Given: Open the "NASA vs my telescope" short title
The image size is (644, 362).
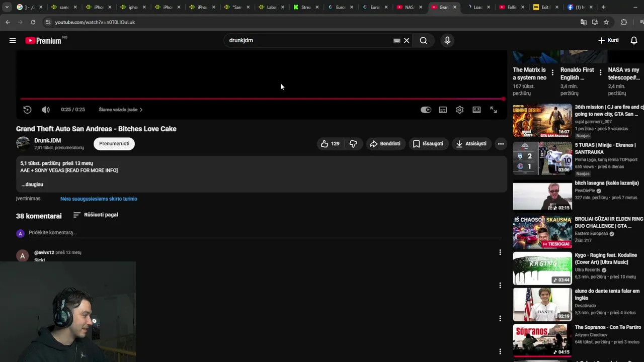Looking at the screenshot, I should tap(624, 73).
